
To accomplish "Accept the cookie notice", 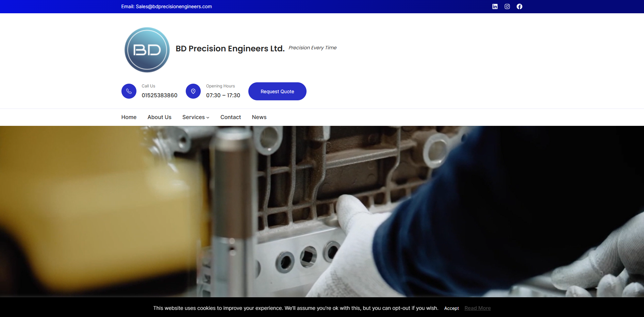I will click(x=451, y=308).
